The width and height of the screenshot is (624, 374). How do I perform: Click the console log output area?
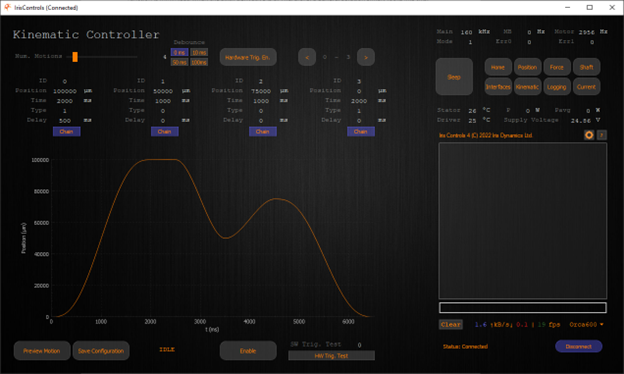click(523, 221)
